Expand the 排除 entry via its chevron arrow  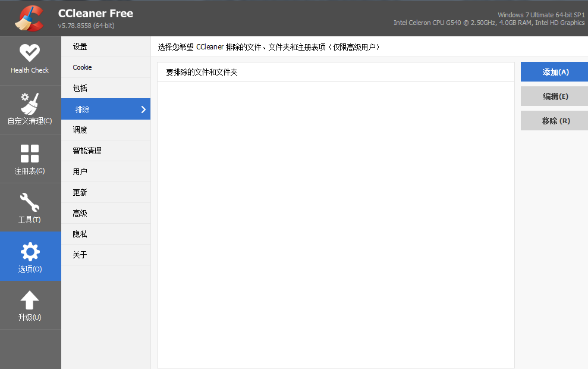coord(143,109)
